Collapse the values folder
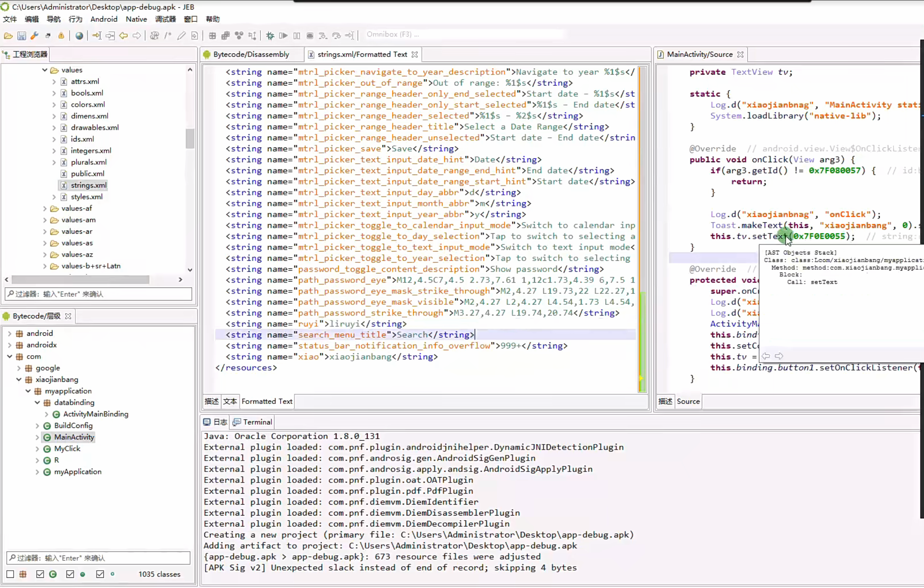924x588 pixels. click(45, 70)
